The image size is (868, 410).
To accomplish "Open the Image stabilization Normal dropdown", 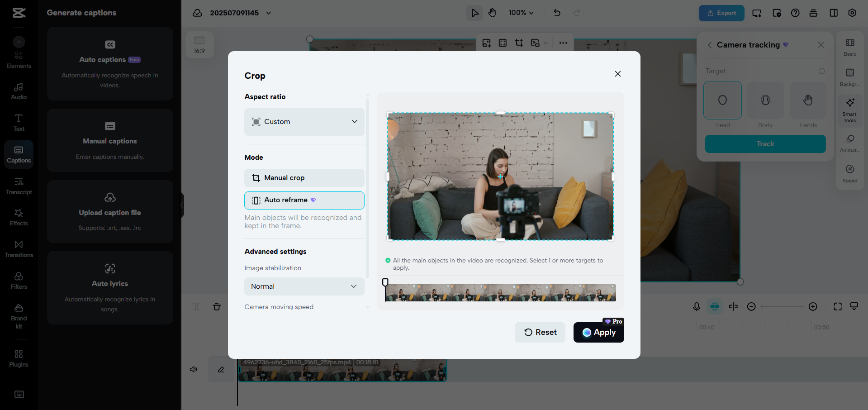I will (304, 286).
